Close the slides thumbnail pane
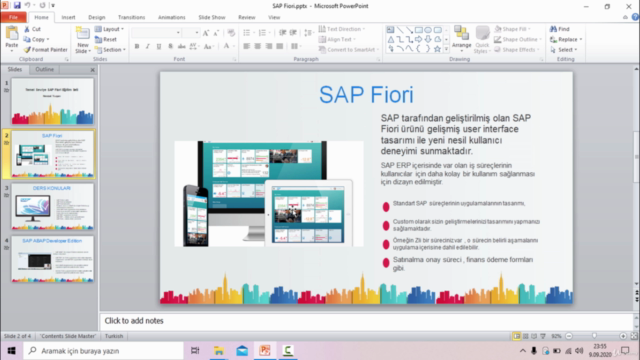640x360 pixels. coord(93,70)
